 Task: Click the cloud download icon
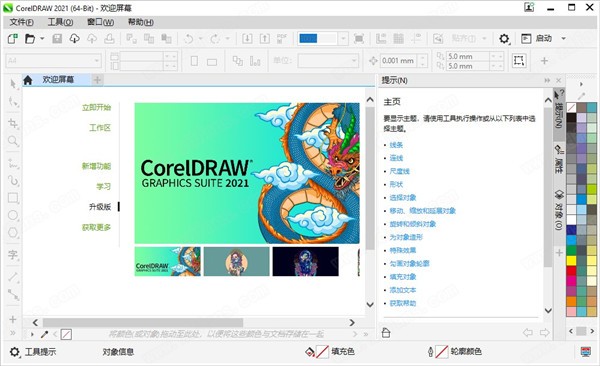point(74,39)
